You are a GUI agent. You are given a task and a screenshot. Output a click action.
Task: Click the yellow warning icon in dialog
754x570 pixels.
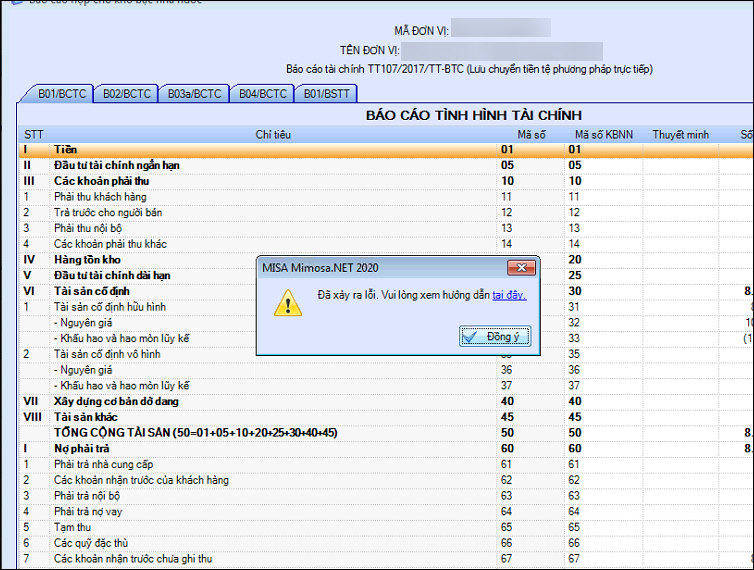click(289, 302)
